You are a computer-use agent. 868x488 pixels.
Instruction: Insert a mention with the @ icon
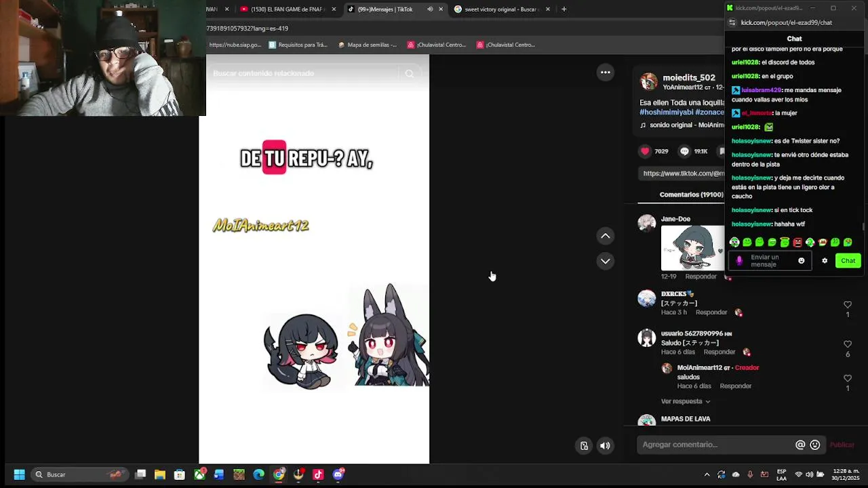(x=800, y=445)
